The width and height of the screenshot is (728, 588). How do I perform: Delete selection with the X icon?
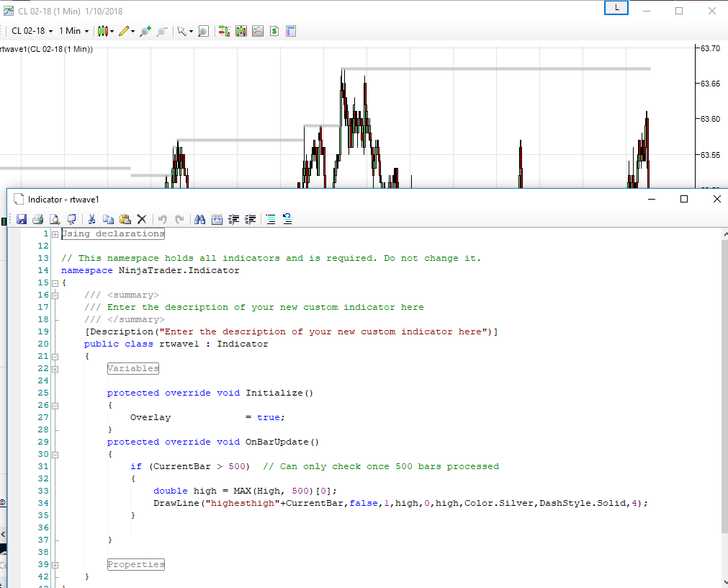[x=142, y=219]
